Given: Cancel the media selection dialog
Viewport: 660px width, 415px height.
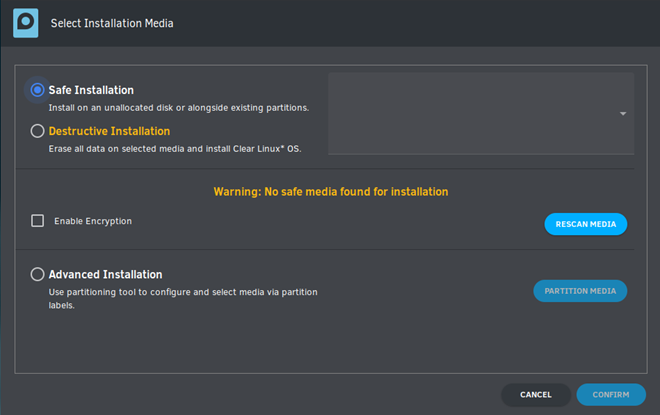Looking at the screenshot, I should click(x=536, y=395).
